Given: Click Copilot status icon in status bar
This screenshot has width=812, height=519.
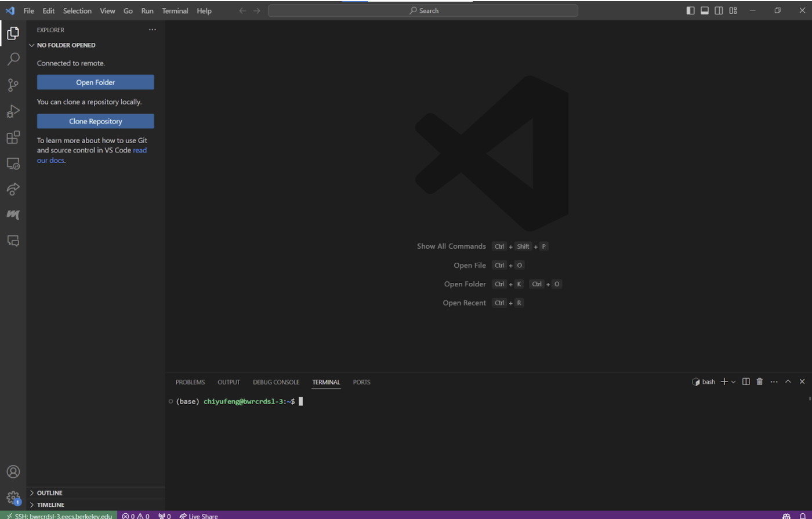Looking at the screenshot, I should click(786, 516).
